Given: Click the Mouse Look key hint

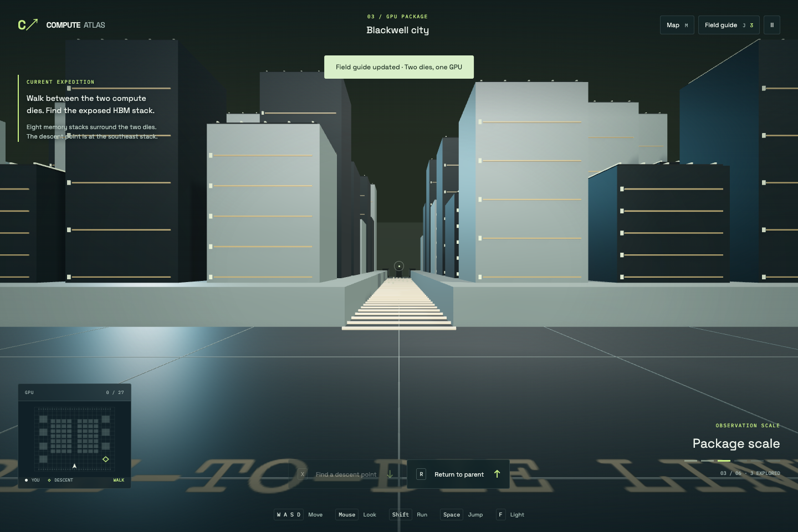Looking at the screenshot, I should point(356,515).
